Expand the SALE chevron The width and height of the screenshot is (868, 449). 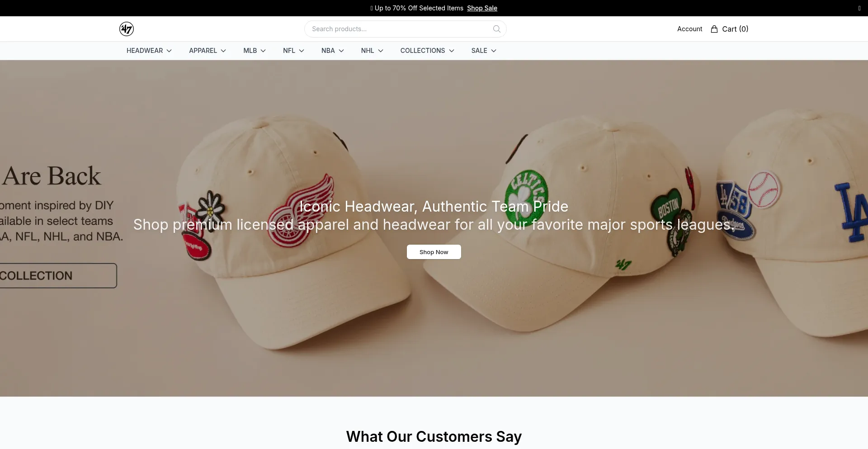(x=494, y=51)
